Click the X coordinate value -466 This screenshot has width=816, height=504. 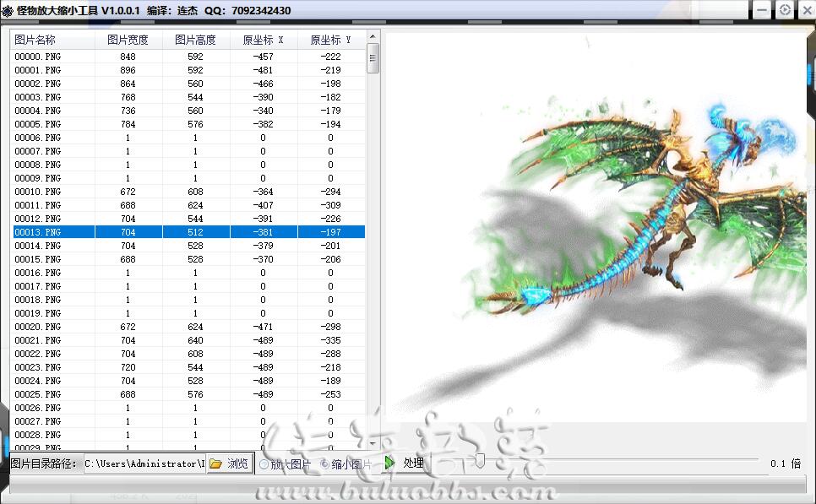pos(264,84)
